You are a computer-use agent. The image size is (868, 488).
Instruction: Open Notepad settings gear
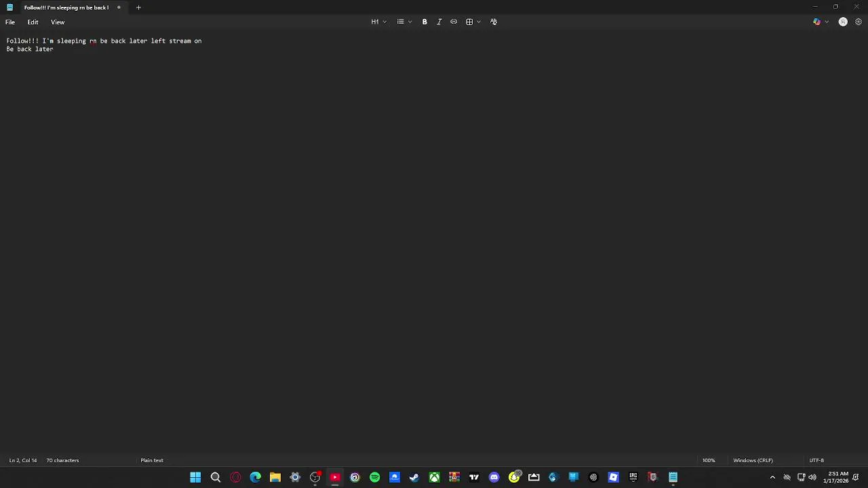[859, 22]
